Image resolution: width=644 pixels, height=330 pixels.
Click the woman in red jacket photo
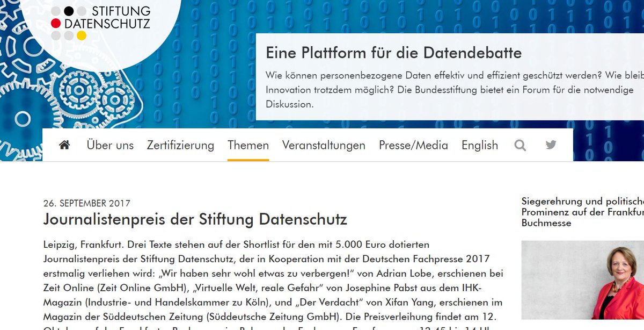pyautogui.click(x=583, y=280)
